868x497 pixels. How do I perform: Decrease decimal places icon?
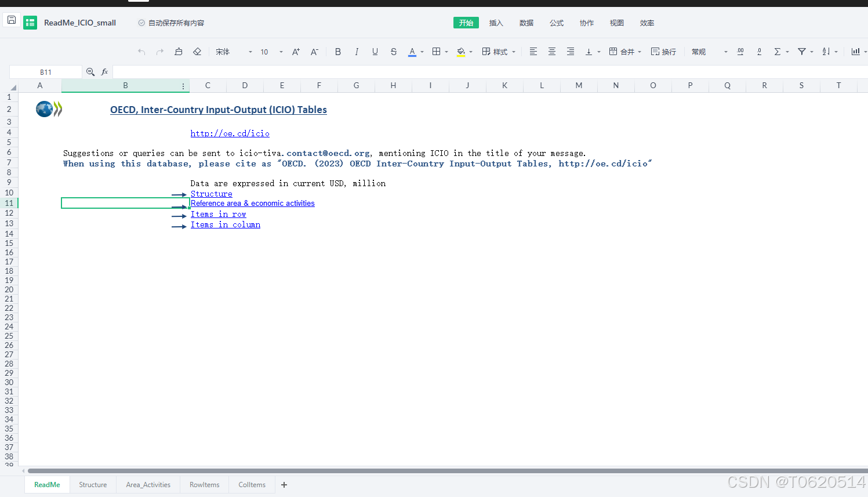tap(759, 52)
